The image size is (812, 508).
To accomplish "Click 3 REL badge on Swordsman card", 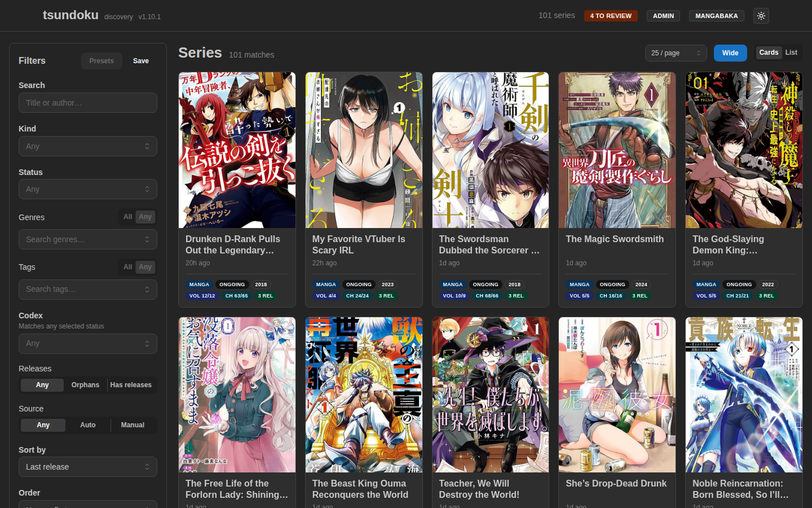I will [x=516, y=296].
